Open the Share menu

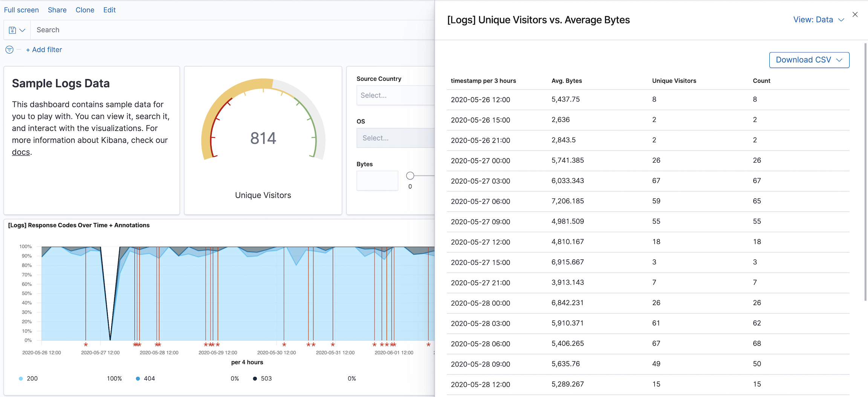pos(57,10)
